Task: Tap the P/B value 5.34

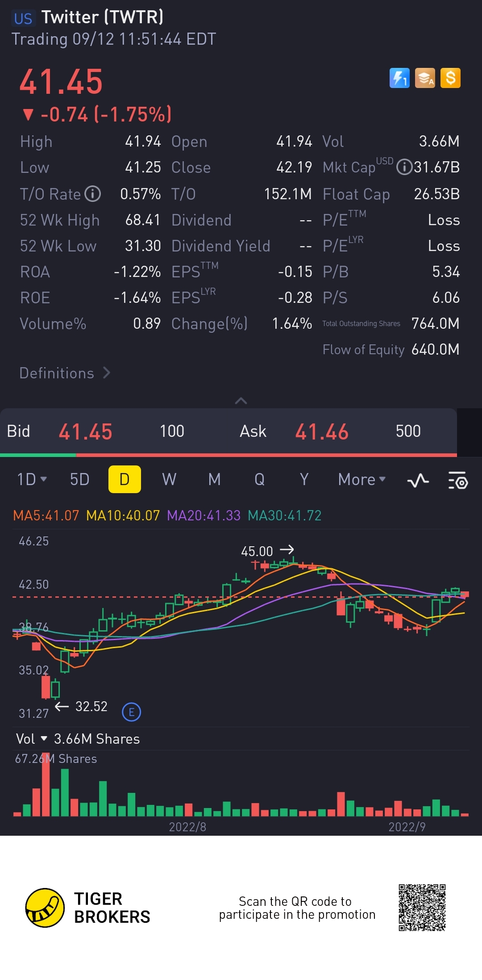Action: 446,272
